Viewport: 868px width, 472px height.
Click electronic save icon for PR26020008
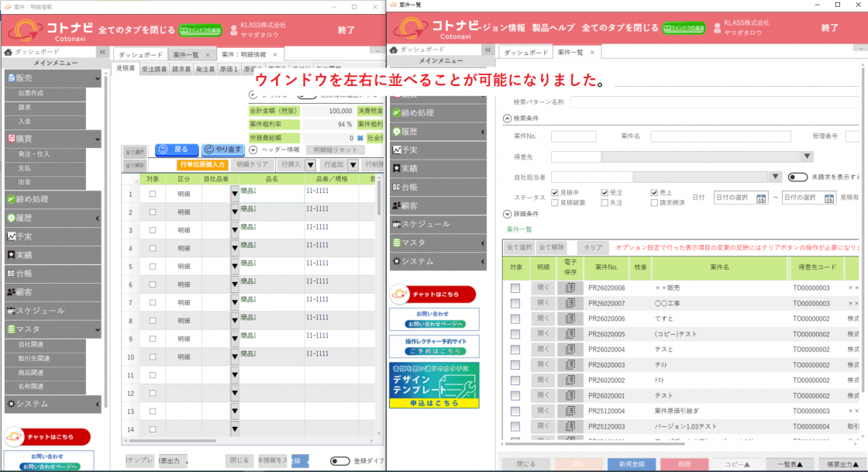pos(570,288)
